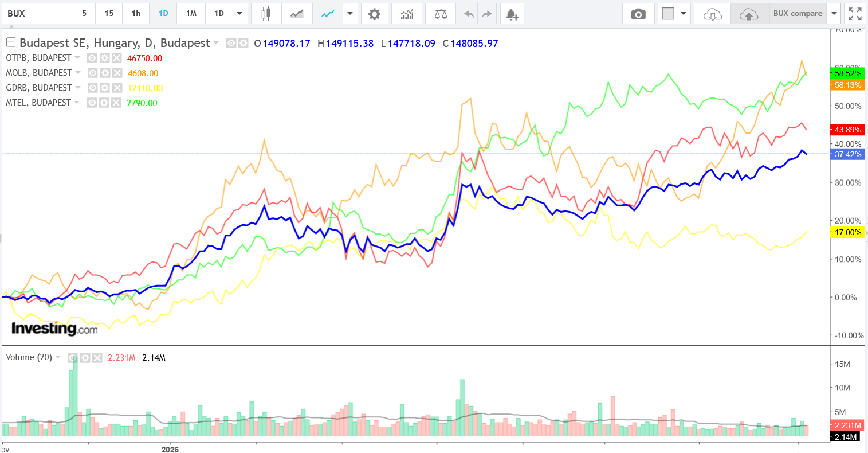Viewport: 868px width, 453px height.
Task: Create a new price alert
Action: click(x=512, y=14)
